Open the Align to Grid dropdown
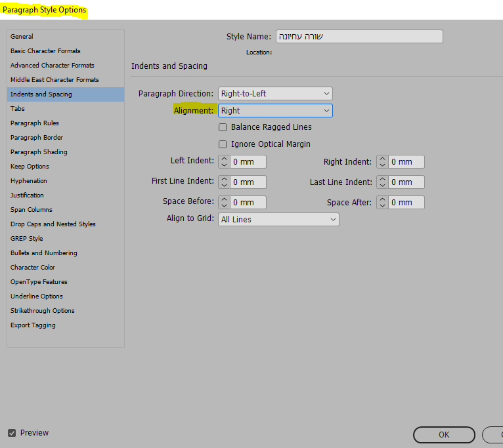503x448 pixels. pos(278,220)
